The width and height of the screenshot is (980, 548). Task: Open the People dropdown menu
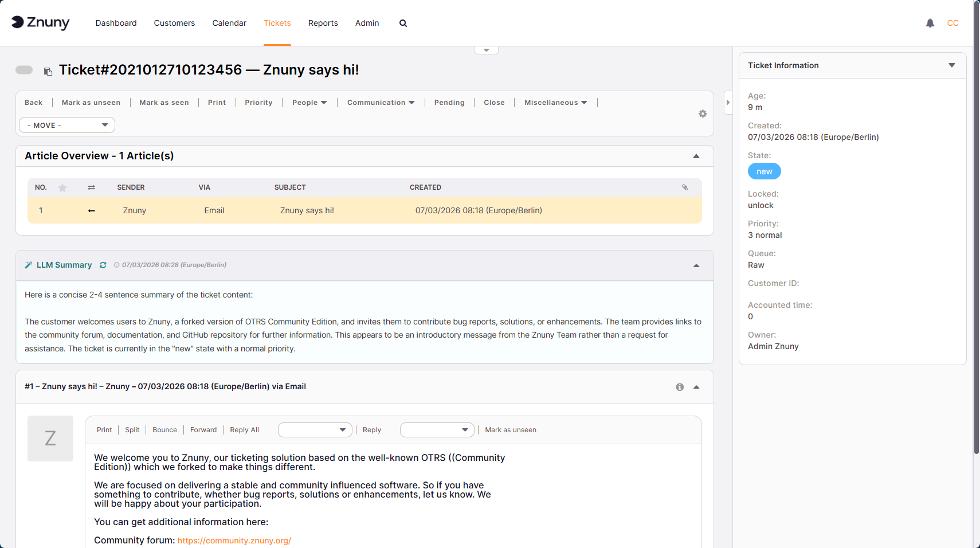309,103
